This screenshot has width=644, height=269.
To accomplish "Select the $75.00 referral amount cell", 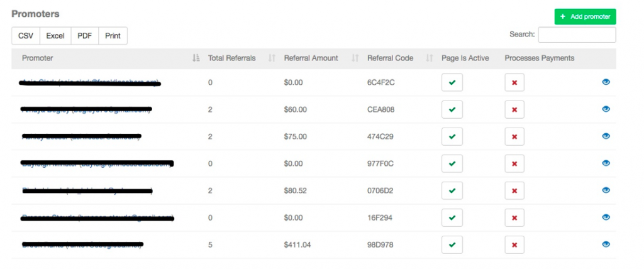I will pyautogui.click(x=295, y=137).
